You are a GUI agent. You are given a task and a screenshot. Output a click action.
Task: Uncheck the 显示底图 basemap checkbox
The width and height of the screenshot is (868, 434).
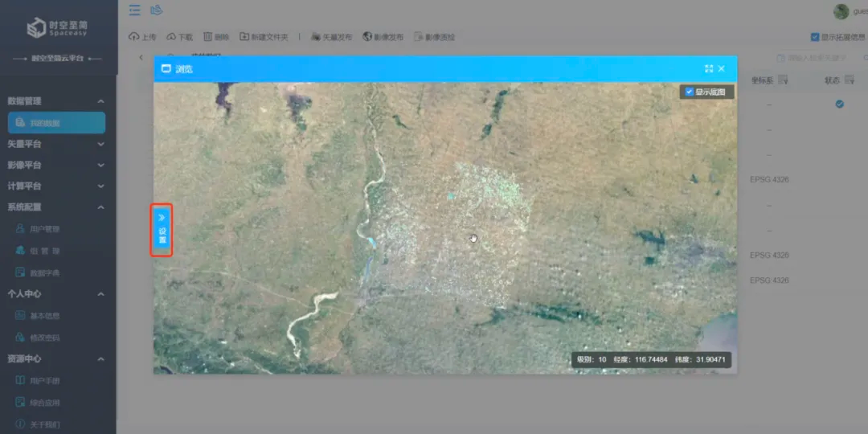pyautogui.click(x=690, y=92)
